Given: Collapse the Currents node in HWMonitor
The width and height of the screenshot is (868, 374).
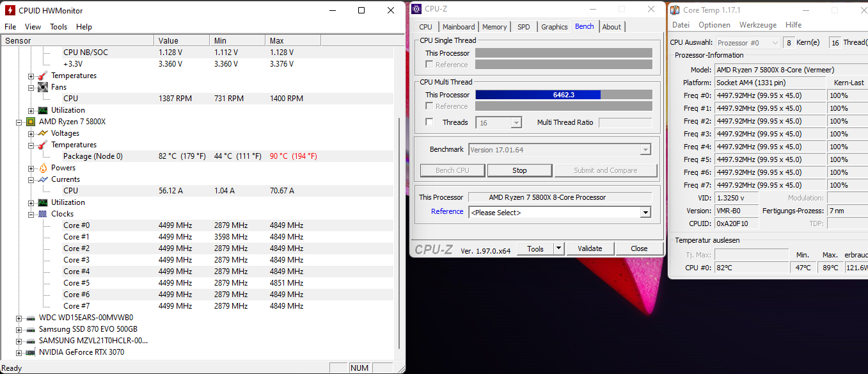Looking at the screenshot, I should pos(31,179).
